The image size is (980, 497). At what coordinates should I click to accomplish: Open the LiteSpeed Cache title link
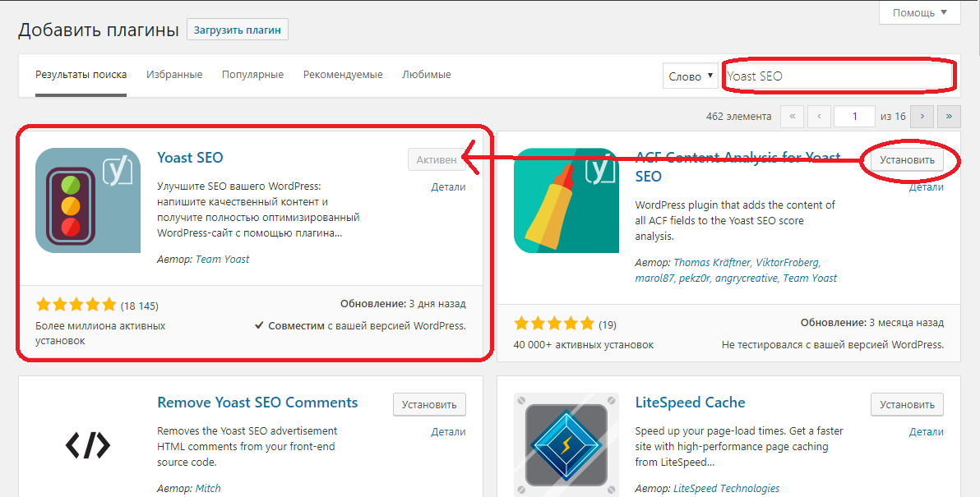pyautogui.click(x=690, y=403)
